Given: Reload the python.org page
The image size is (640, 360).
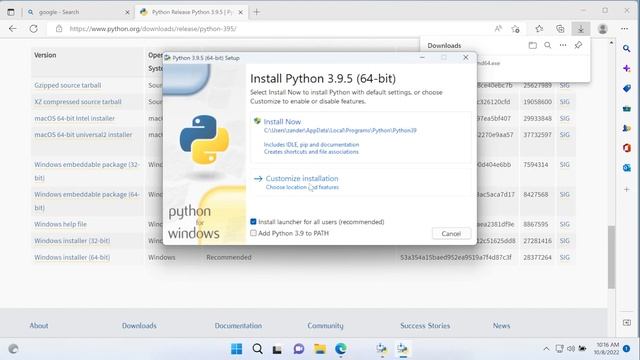Looking at the screenshot, I should pos(33,29).
